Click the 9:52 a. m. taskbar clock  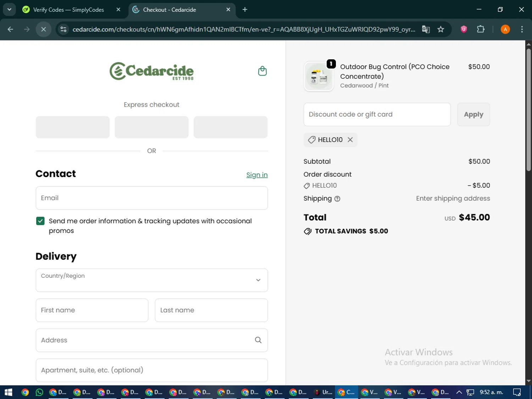tap(491, 392)
